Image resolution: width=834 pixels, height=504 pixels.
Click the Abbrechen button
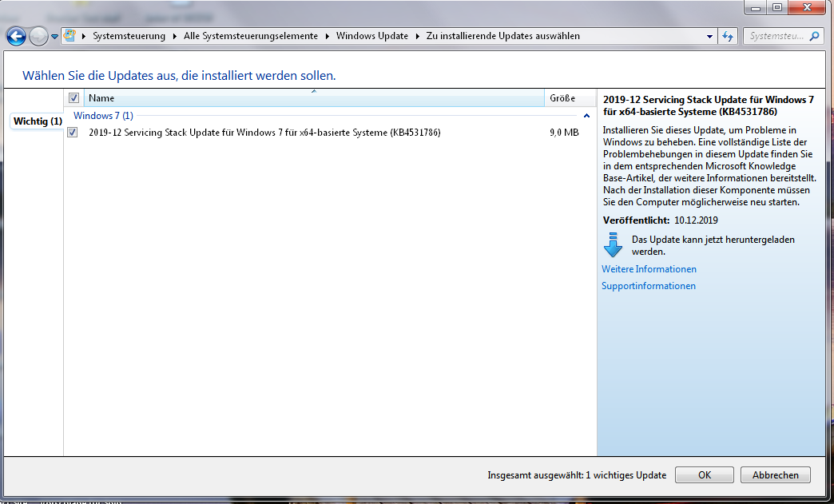(x=775, y=474)
